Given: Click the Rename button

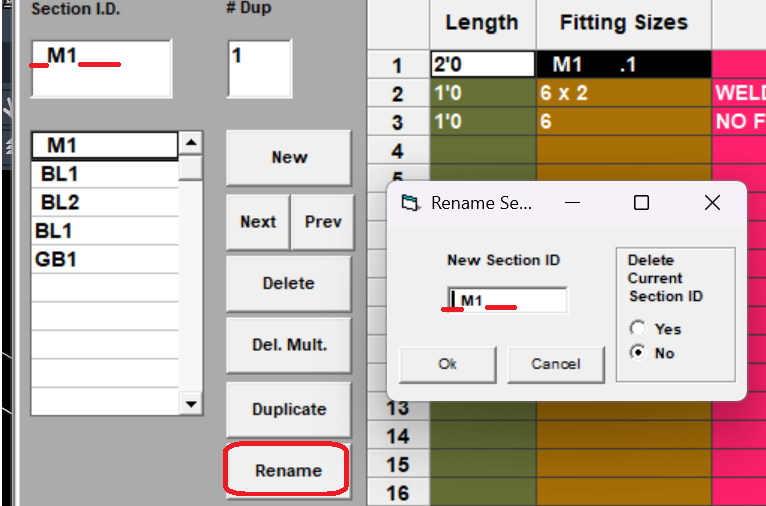Looking at the screenshot, I should coord(288,470).
